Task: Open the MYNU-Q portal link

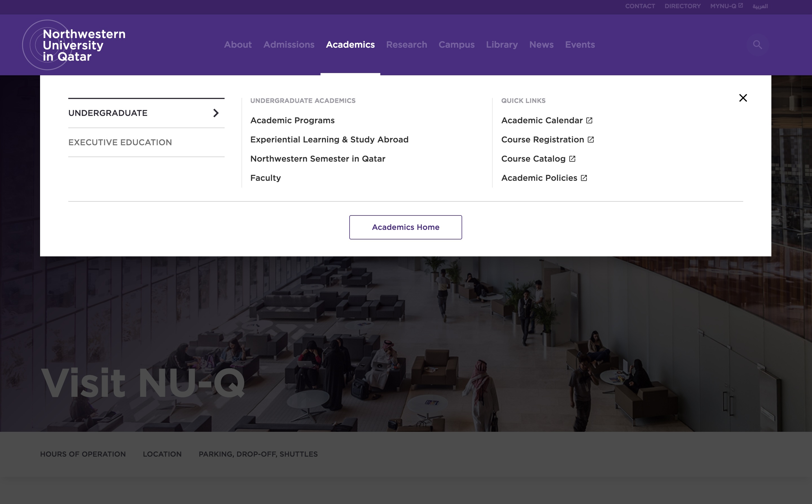Action: pyautogui.click(x=726, y=6)
